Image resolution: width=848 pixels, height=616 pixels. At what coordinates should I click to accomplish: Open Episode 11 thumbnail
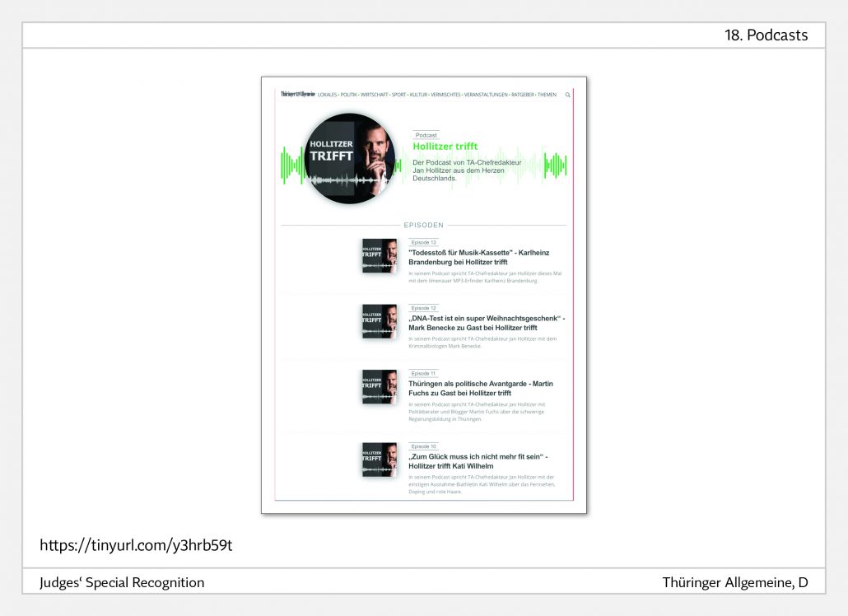(x=380, y=387)
